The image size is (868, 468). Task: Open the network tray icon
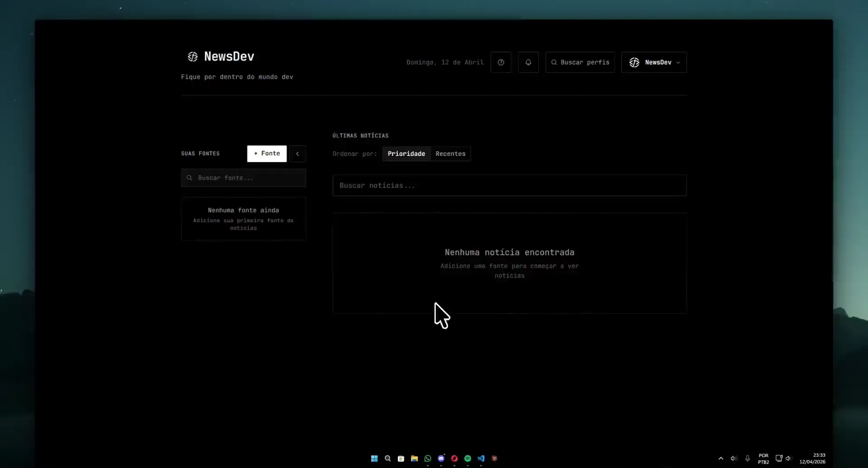click(x=779, y=459)
